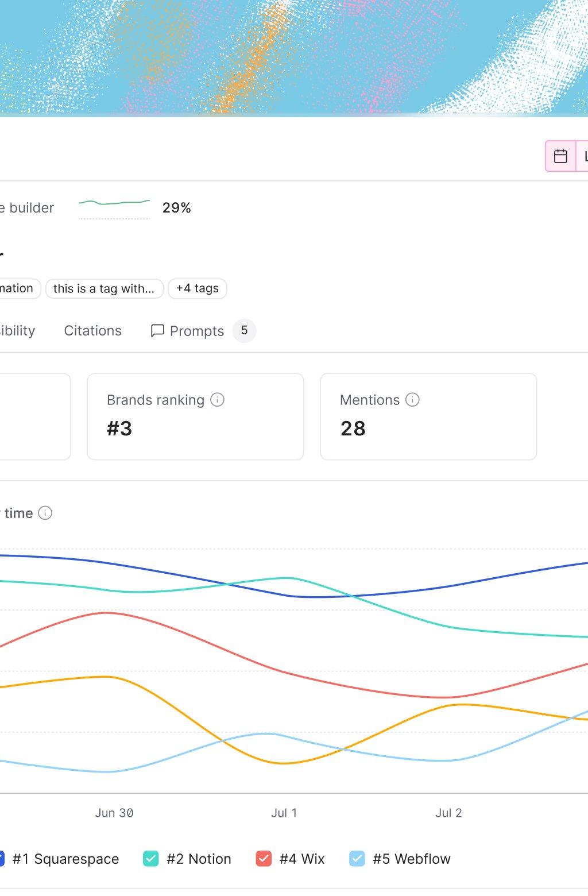Toggle the #1 Squarespace legend checkbox
This screenshot has width=588, height=896.
[x=1, y=859]
